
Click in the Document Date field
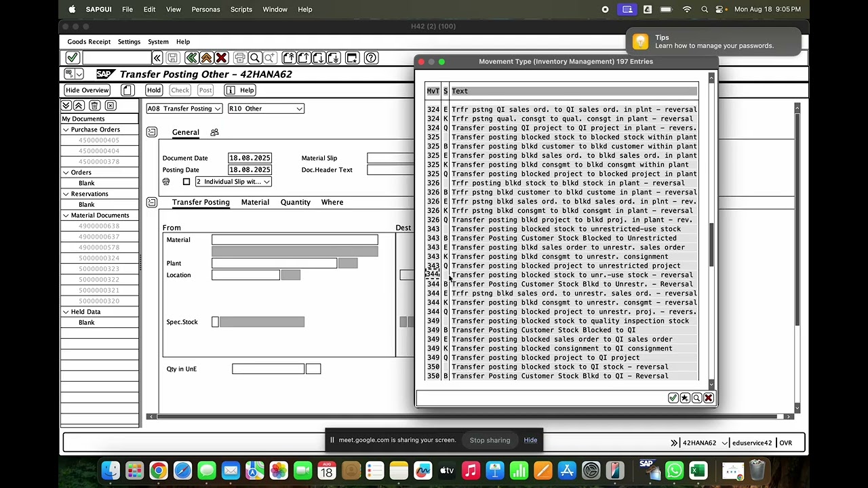(x=250, y=158)
